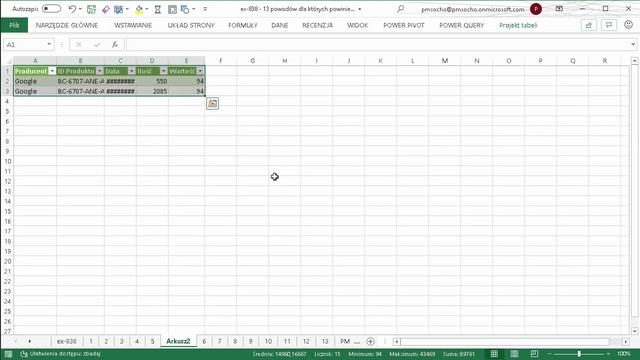Select the Arkusz2 sheet tab
640x360 pixels.
tap(178, 341)
